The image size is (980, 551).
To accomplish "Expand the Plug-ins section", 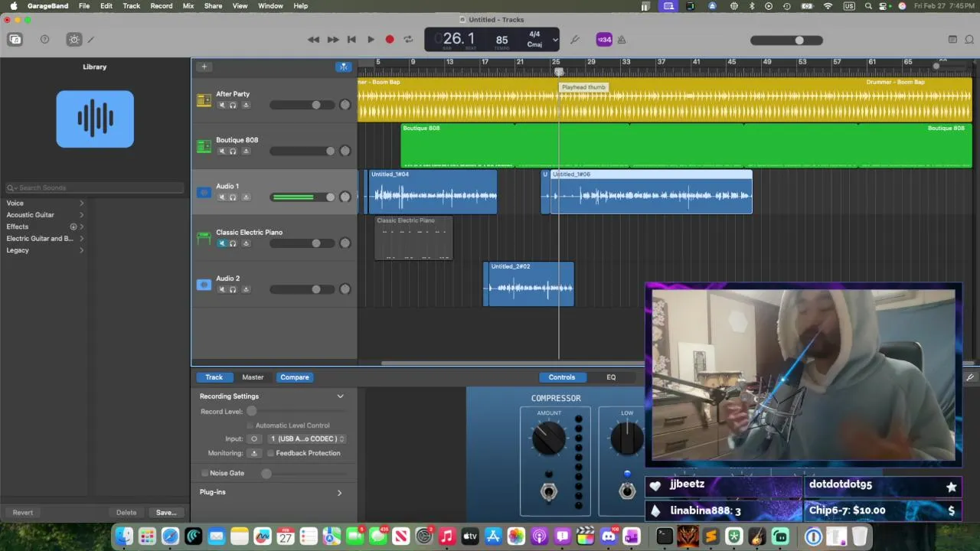I will (x=339, y=492).
